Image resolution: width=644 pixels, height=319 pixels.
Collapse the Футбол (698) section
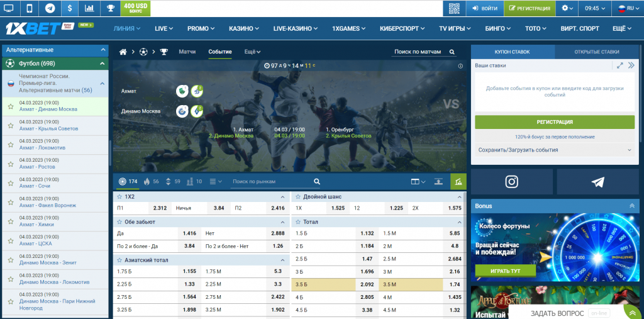pyautogui.click(x=102, y=64)
